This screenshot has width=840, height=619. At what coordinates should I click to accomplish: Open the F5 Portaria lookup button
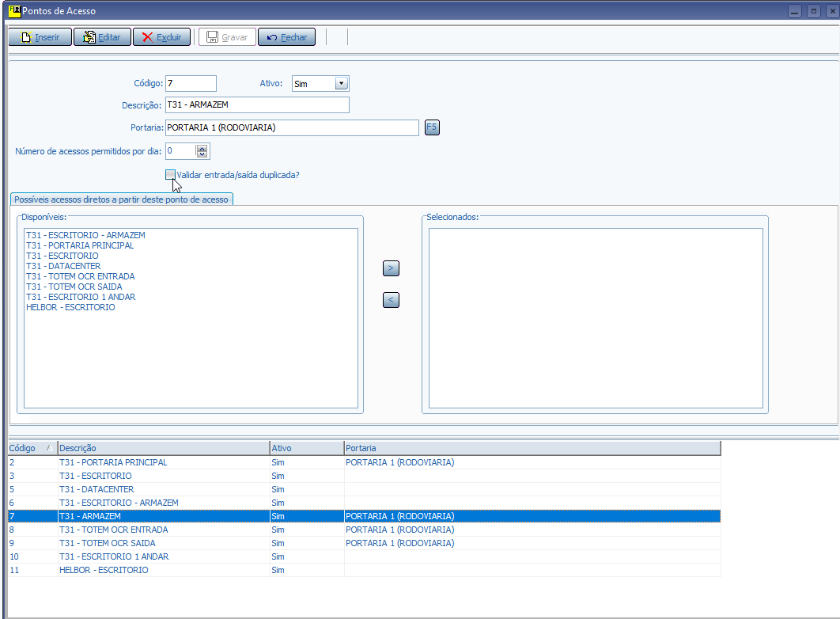tap(432, 127)
